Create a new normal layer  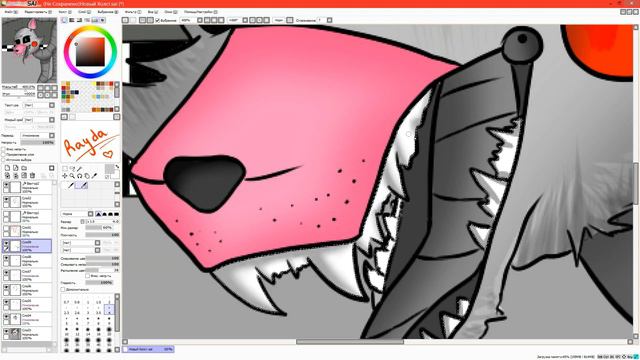(x=7, y=168)
